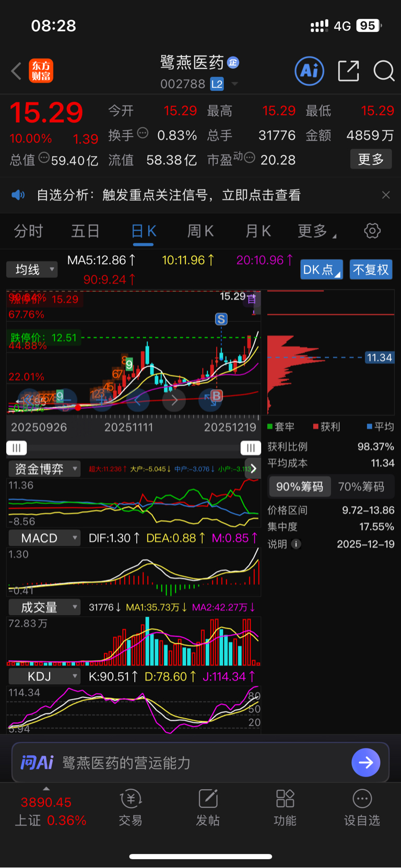The width and height of the screenshot is (401, 868).
Task: Tap the 说明 info icon
Action: 296,544
